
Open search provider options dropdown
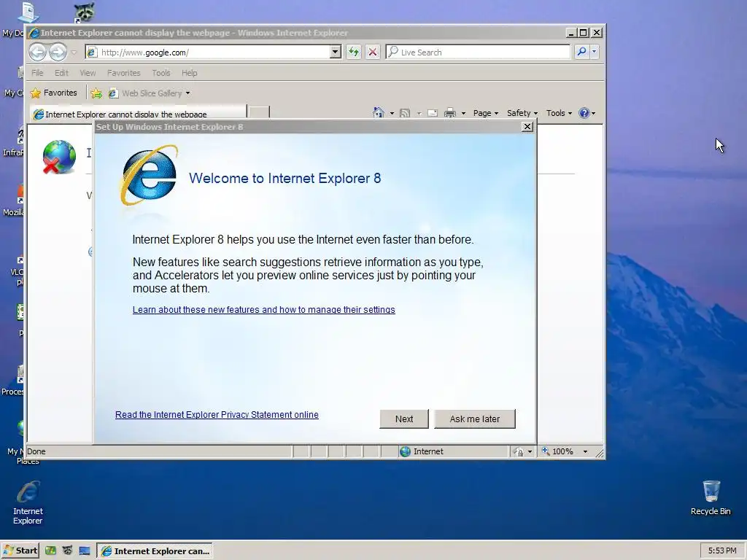point(594,52)
